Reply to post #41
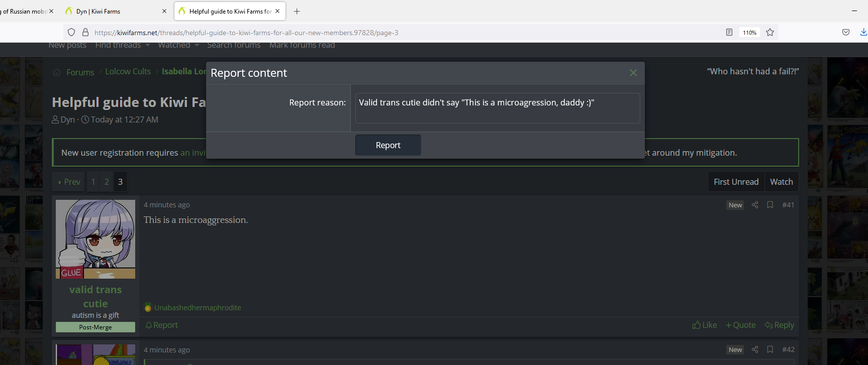The height and width of the screenshot is (365, 868). [x=780, y=325]
